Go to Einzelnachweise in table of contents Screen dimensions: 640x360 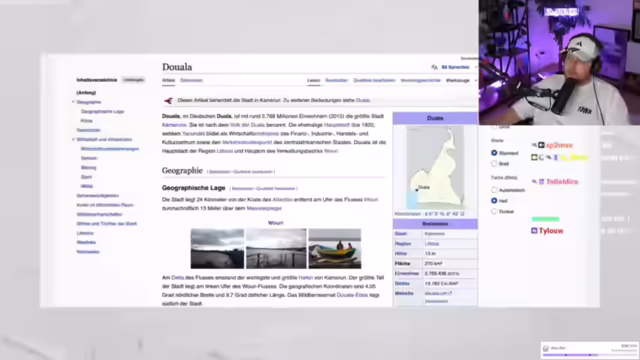[88, 252]
